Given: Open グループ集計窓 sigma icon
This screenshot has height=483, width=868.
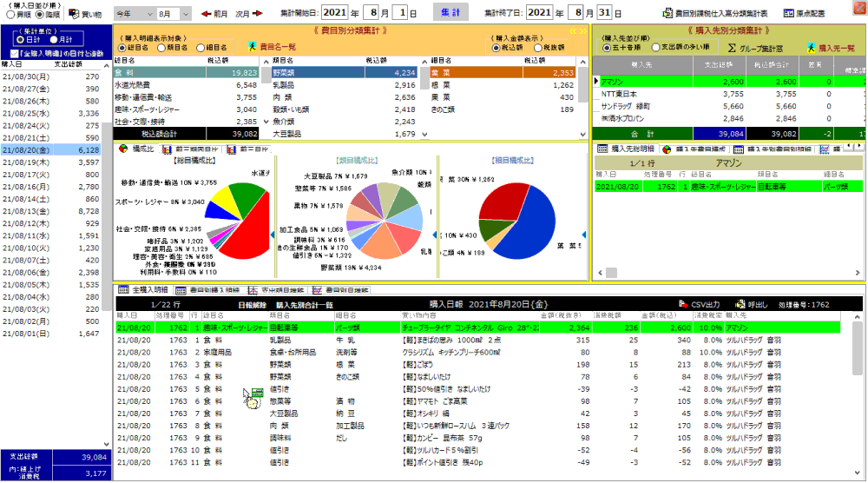Looking at the screenshot, I should tap(759, 47).
